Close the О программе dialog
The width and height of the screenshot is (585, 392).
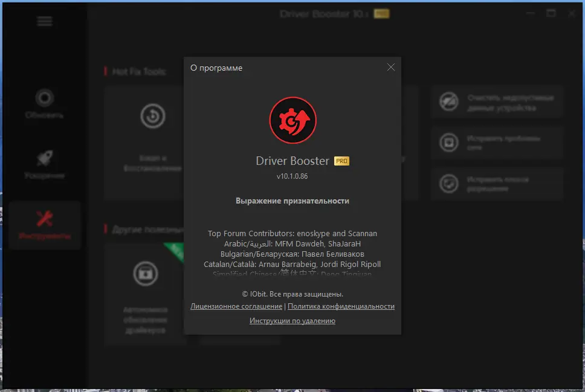point(390,67)
